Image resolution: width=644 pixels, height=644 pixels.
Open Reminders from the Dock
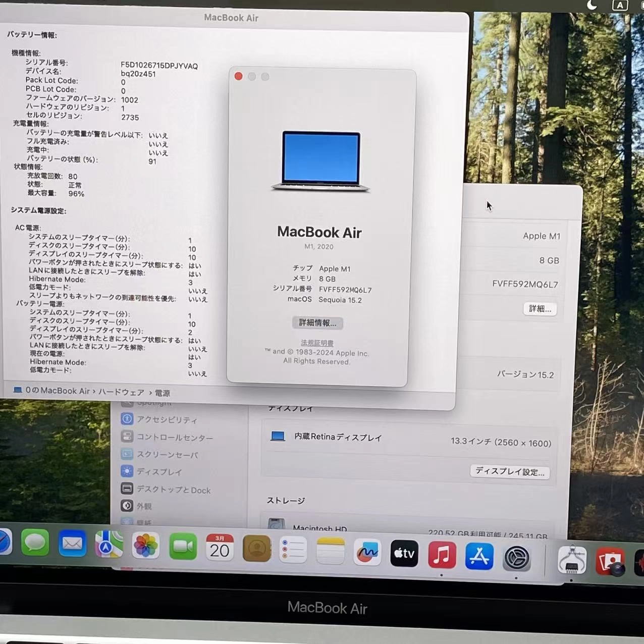coord(294,550)
